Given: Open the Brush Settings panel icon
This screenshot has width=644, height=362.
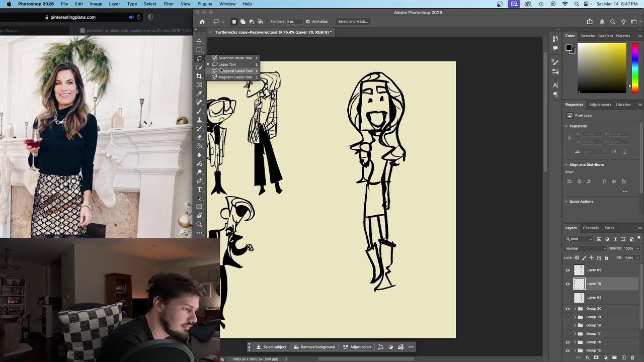Looking at the screenshot, I should pyautogui.click(x=555, y=62).
